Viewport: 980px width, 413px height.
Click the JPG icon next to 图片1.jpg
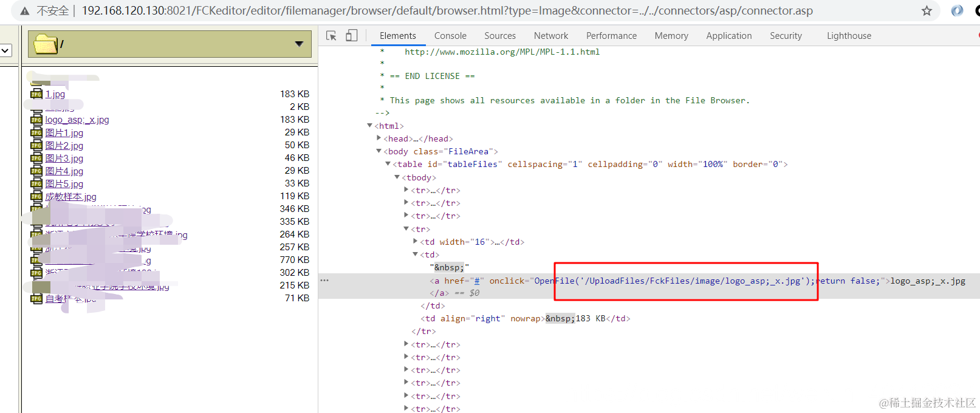36,132
